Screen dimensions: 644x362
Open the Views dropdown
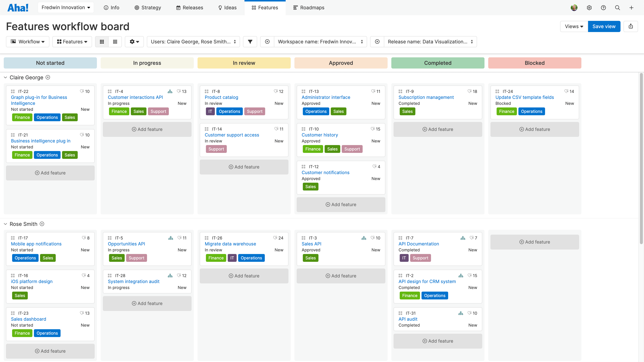point(574,26)
